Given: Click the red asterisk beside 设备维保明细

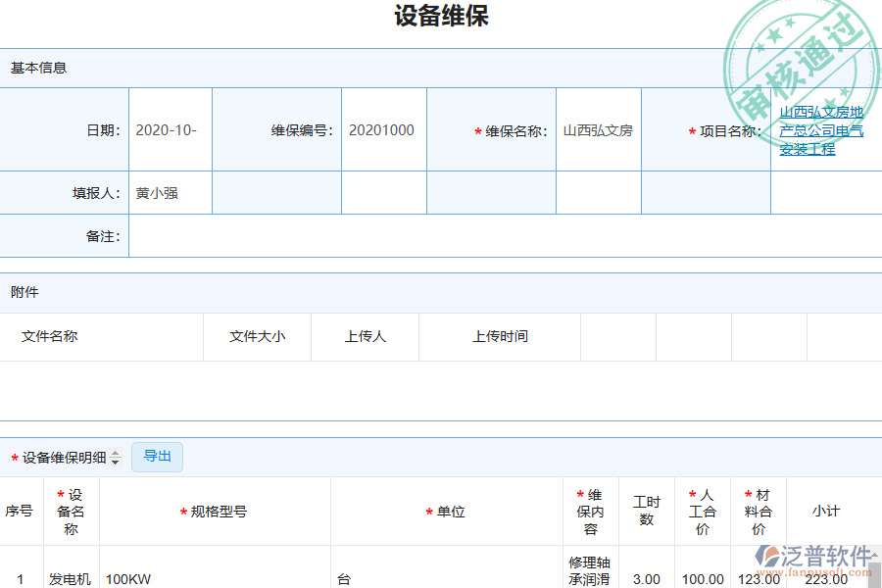Looking at the screenshot, I should [13, 457].
